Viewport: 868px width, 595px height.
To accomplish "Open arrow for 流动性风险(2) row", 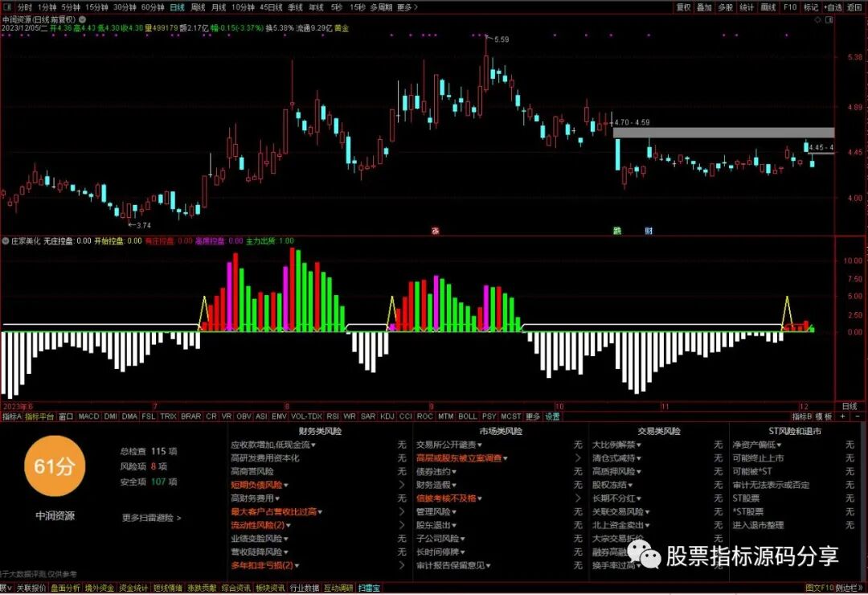I will coord(402,525).
